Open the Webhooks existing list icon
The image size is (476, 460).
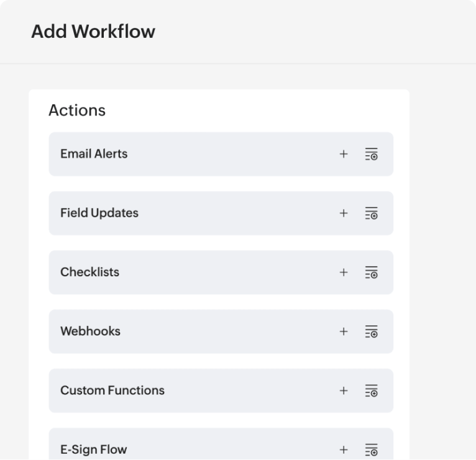(x=371, y=331)
